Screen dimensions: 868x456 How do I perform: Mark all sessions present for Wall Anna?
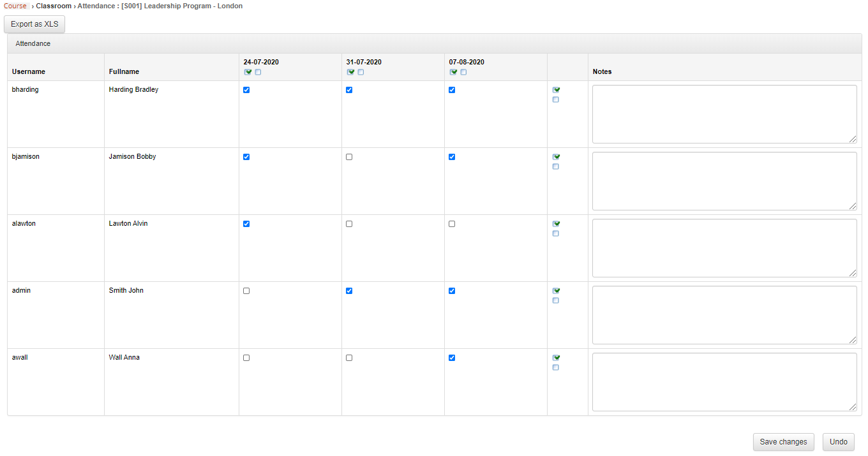click(555, 358)
